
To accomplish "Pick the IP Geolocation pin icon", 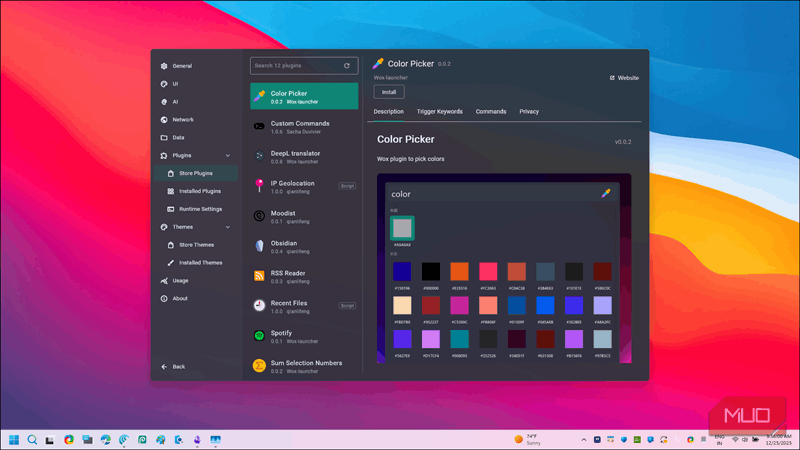I will click(259, 186).
